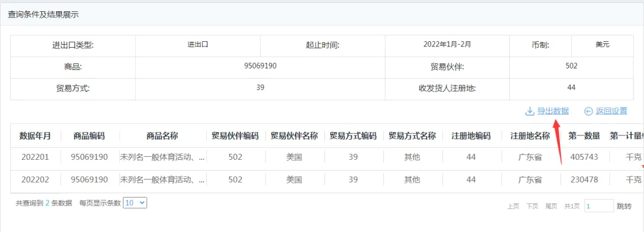Click the 共查询到 2 条数据 result count
The height and width of the screenshot is (232, 644).
click(44, 203)
